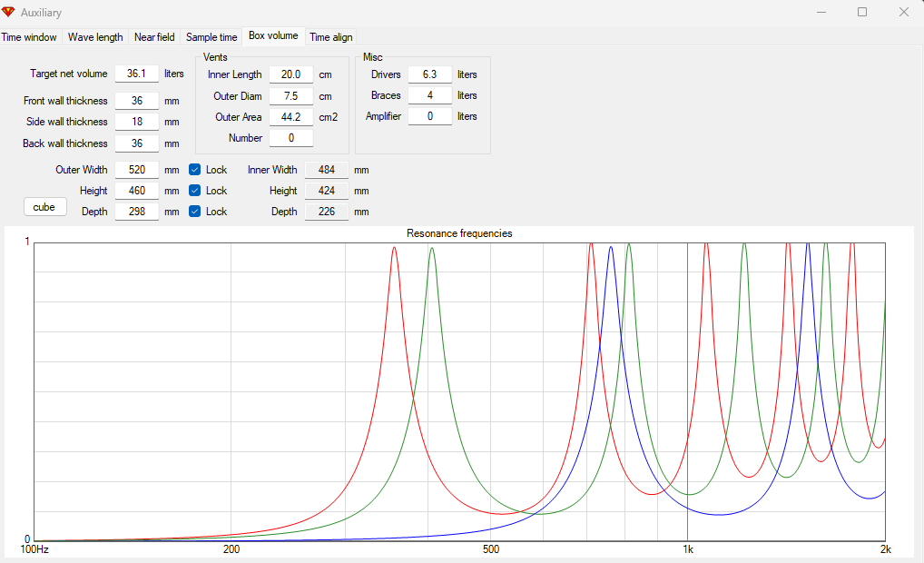Select the Box volume tab

tap(273, 35)
